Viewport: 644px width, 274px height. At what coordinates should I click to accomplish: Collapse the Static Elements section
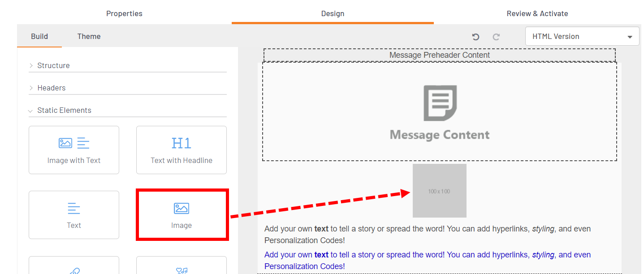pyautogui.click(x=64, y=110)
